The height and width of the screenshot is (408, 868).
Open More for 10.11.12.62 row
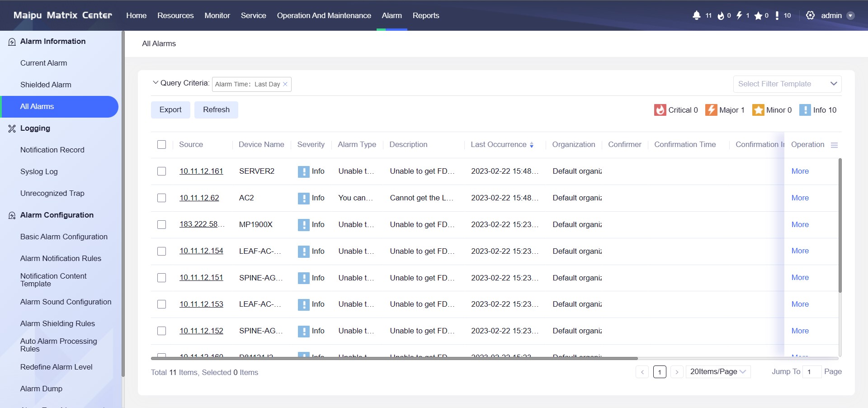tap(800, 198)
